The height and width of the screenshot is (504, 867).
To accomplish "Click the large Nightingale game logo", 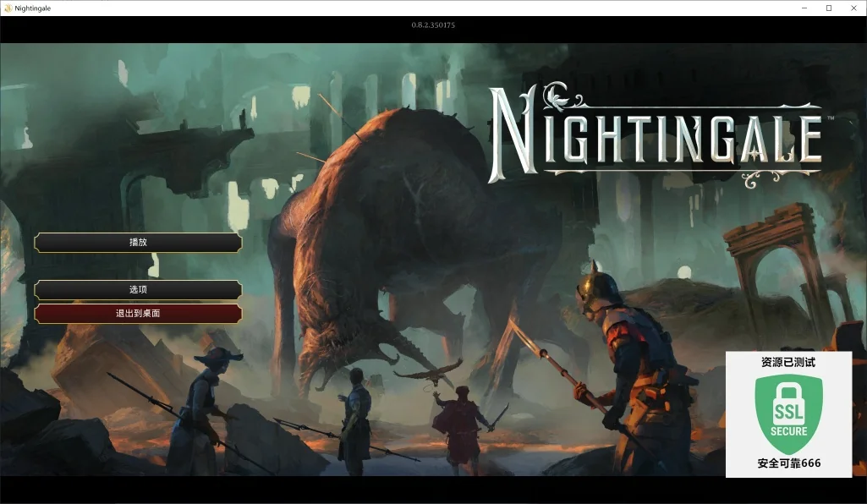I will point(656,137).
